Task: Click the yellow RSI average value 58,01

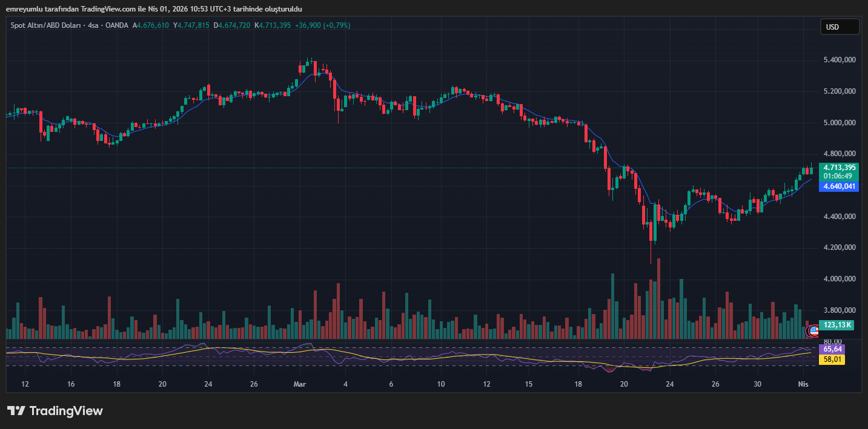Action: click(833, 359)
